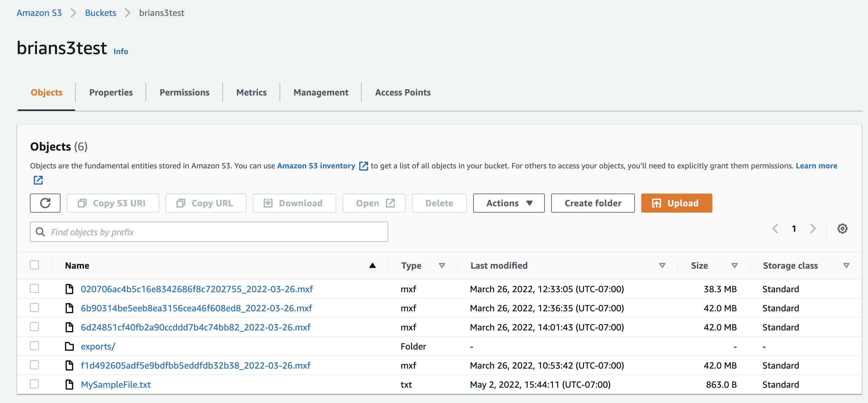Click the external link icon below Learn more
The image size is (868, 403).
[38, 180]
